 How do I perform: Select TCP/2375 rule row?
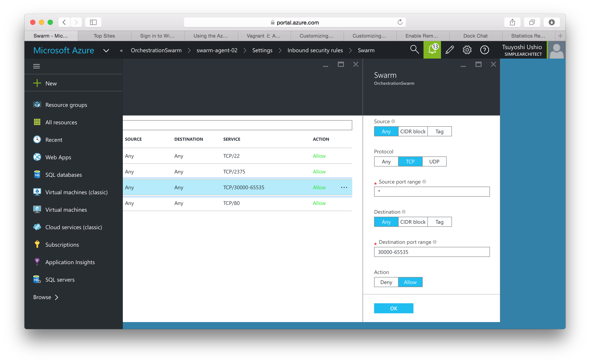237,172
